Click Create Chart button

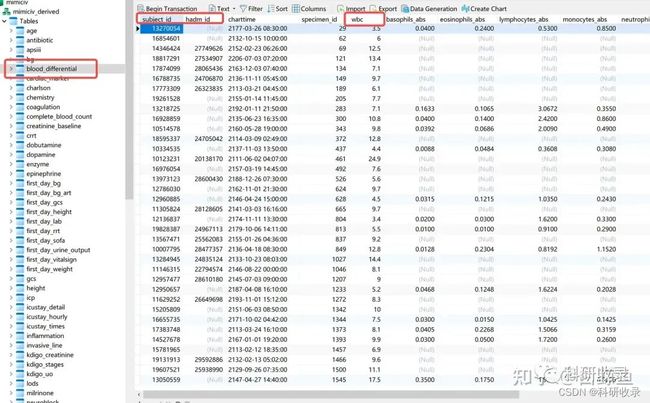tap(484, 9)
